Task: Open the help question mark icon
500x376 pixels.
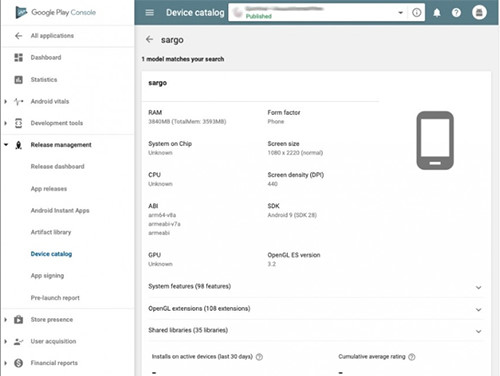Action: point(456,13)
